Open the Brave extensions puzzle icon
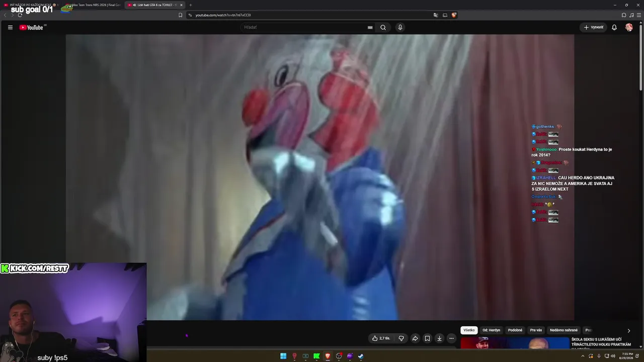The image size is (644, 362). pyautogui.click(x=624, y=15)
